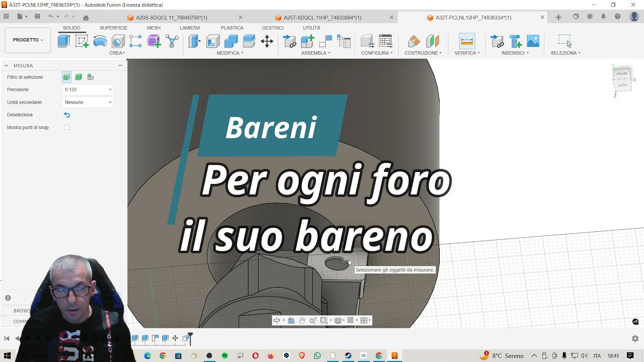Expand the INSERISCI menu

click(x=515, y=53)
